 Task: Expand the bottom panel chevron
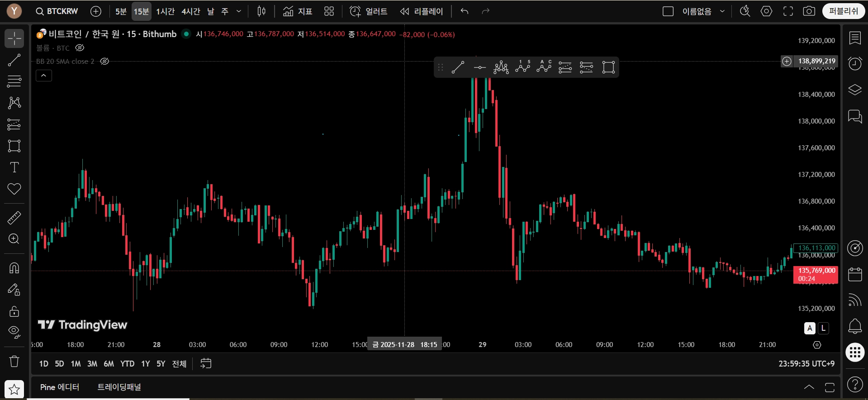pyautogui.click(x=809, y=387)
